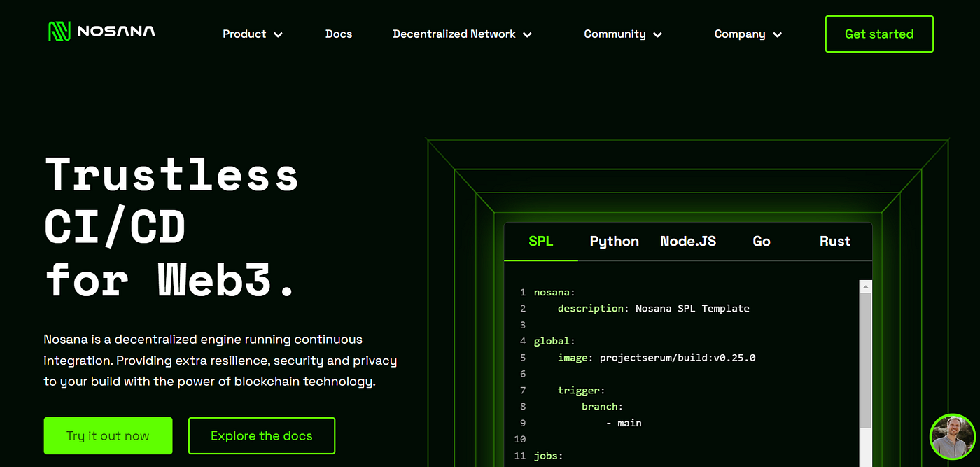Switch to the Python code tab
The image size is (980, 467).
(x=615, y=242)
